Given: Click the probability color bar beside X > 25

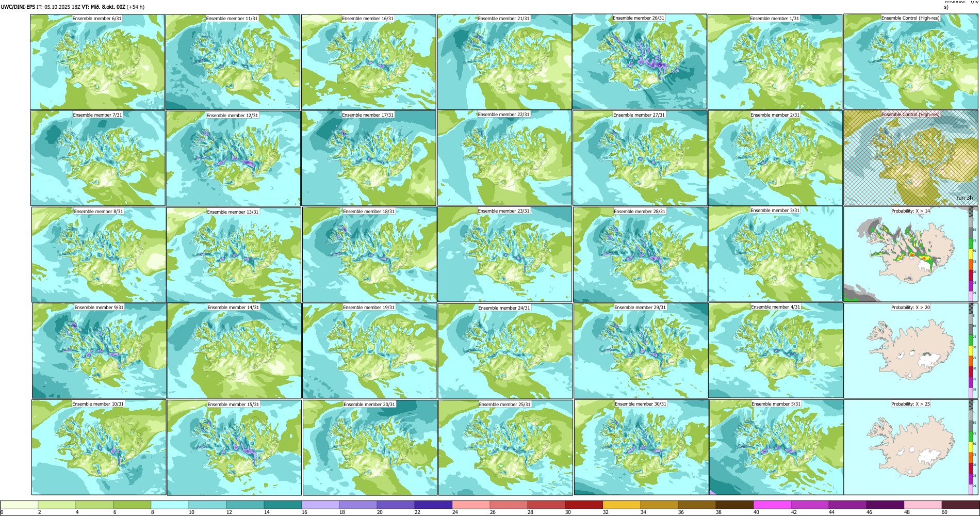Looking at the screenshot, I should [x=972, y=447].
